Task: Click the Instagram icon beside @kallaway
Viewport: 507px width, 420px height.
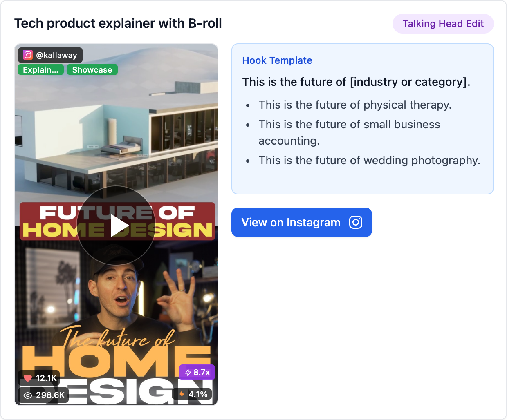Action: coord(28,55)
